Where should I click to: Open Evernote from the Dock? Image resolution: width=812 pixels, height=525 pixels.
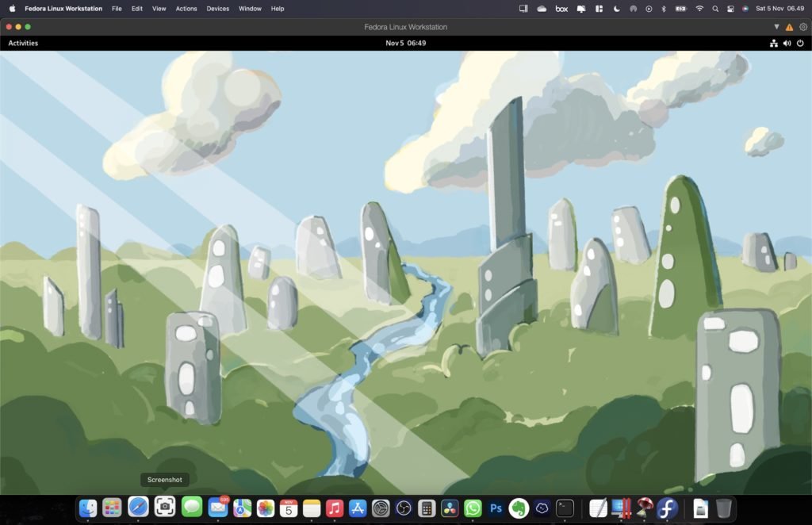coord(519,508)
